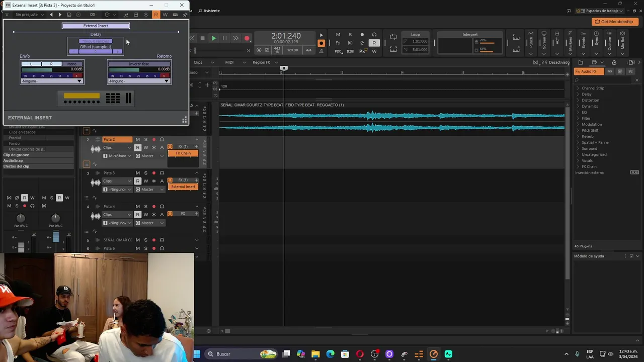The image size is (644, 362).
Task: Click the red transport record button
Action: 247,38
